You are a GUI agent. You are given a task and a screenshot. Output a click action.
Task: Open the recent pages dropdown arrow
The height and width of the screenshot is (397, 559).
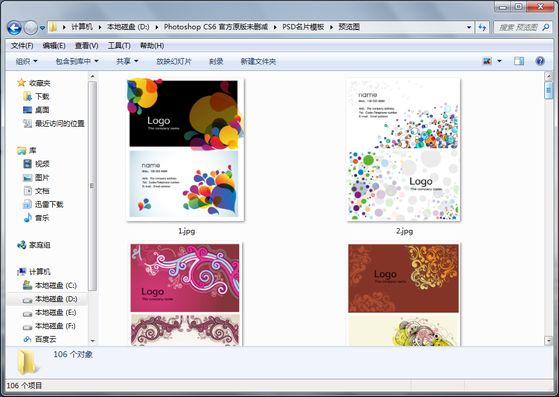click(x=42, y=28)
